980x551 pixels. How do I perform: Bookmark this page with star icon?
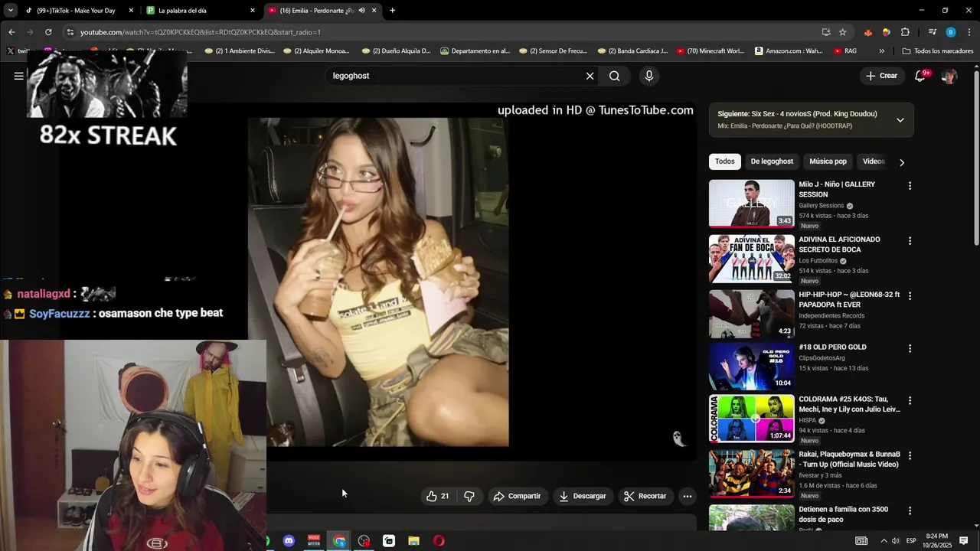coord(843,32)
